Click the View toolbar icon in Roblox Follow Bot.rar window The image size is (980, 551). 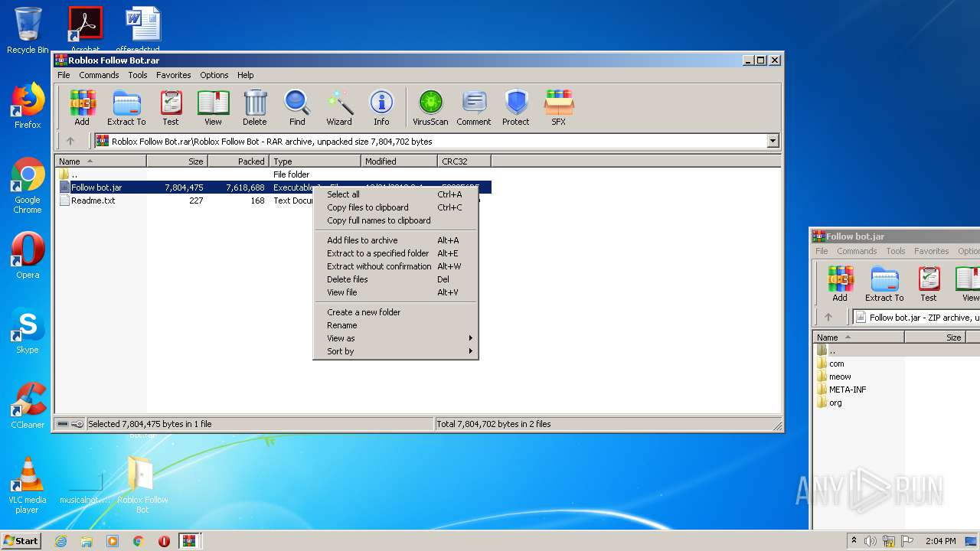[213, 108]
